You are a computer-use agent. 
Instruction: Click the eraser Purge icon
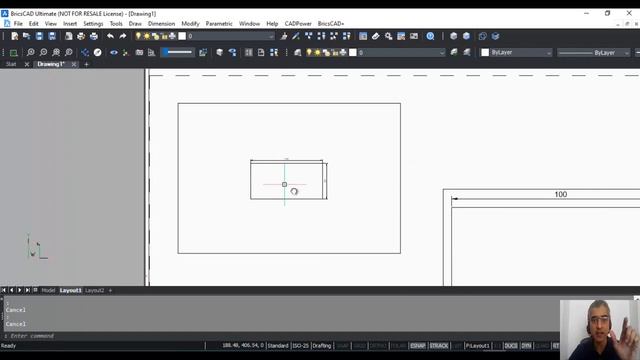(x=376, y=36)
